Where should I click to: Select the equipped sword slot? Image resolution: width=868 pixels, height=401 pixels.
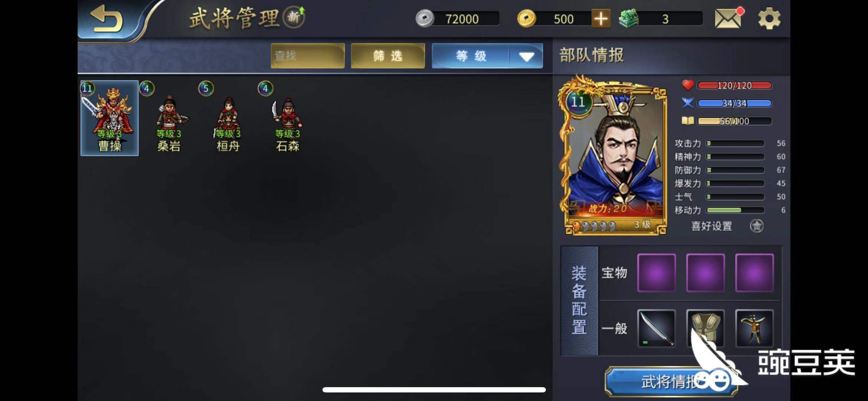[x=656, y=328]
